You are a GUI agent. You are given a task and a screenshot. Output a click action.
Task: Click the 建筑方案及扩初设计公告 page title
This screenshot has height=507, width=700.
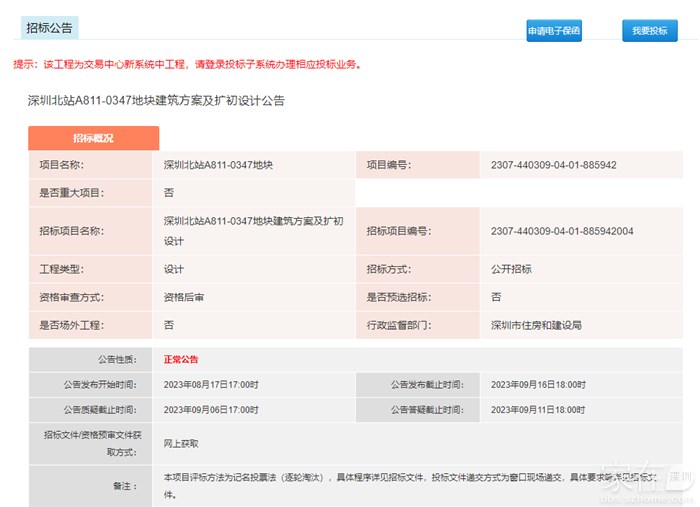156,101
